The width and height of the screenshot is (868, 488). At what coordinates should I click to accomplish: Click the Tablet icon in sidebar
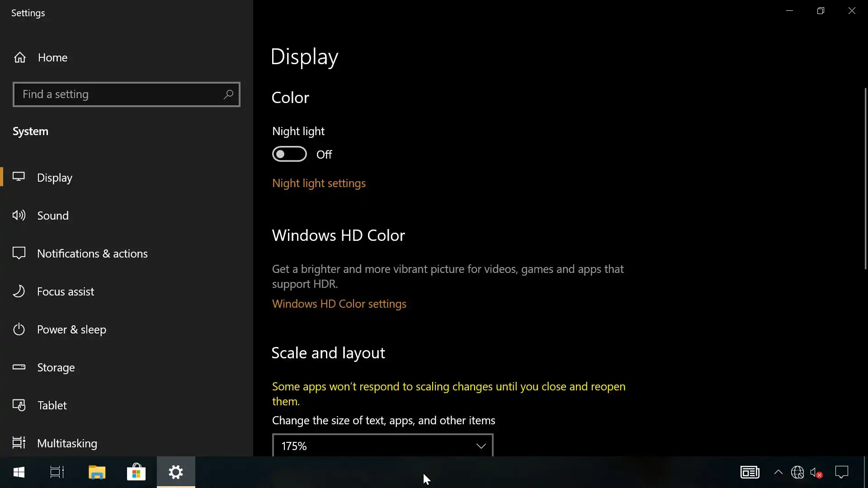pyautogui.click(x=19, y=405)
